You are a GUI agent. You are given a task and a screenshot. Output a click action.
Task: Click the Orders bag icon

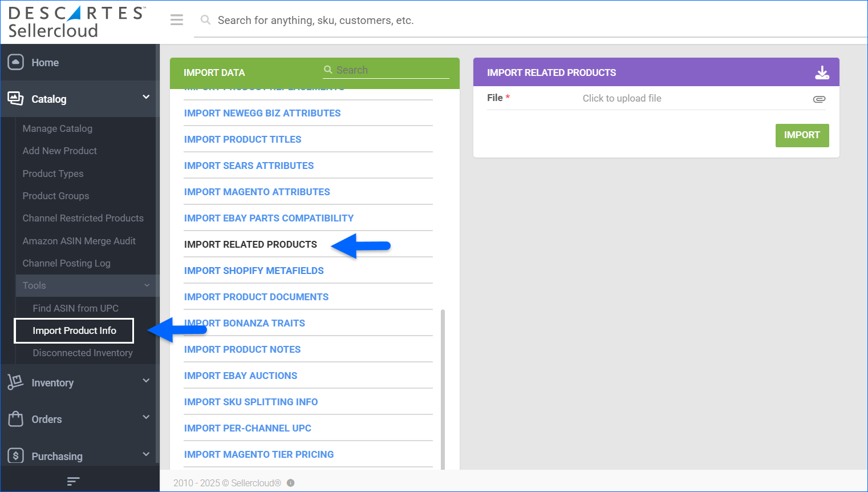point(15,419)
